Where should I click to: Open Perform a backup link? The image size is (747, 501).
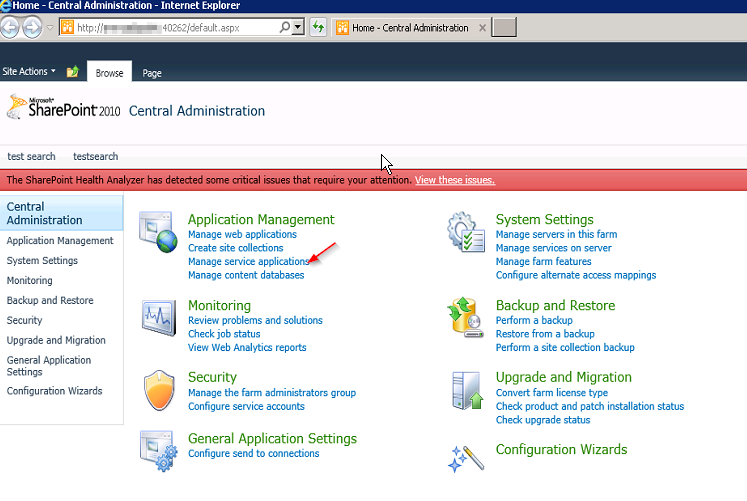[x=534, y=320]
